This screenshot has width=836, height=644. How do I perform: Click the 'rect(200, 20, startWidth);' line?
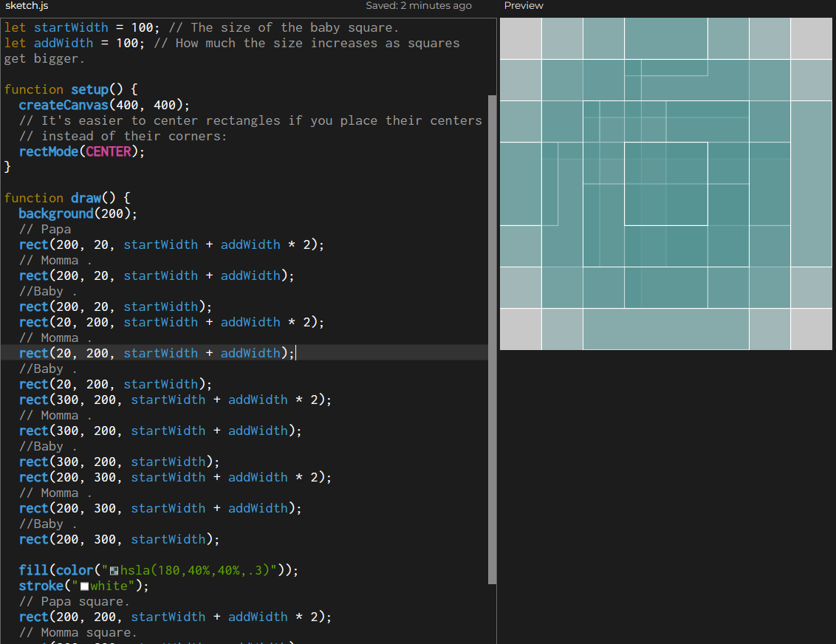(115, 306)
